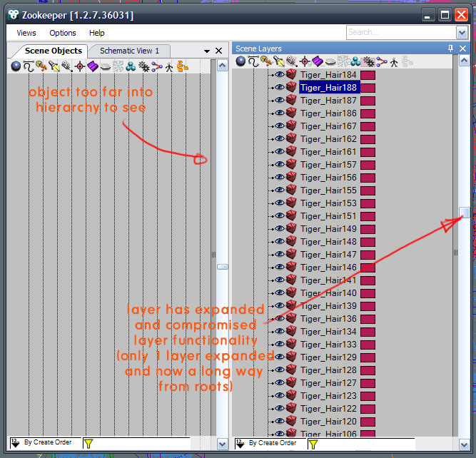This screenshot has height=458, width=476.
Task: Close the Scene Objects tab panel
Action: [x=218, y=51]
